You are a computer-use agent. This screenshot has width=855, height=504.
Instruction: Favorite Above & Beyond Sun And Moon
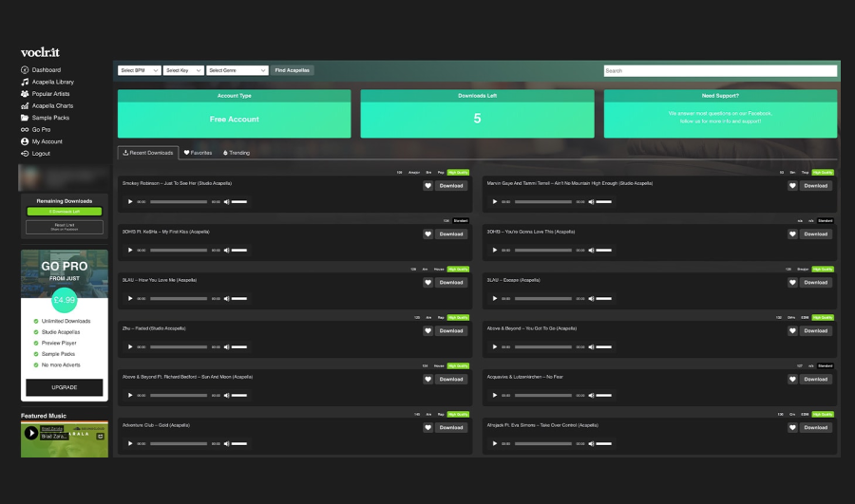428,380
